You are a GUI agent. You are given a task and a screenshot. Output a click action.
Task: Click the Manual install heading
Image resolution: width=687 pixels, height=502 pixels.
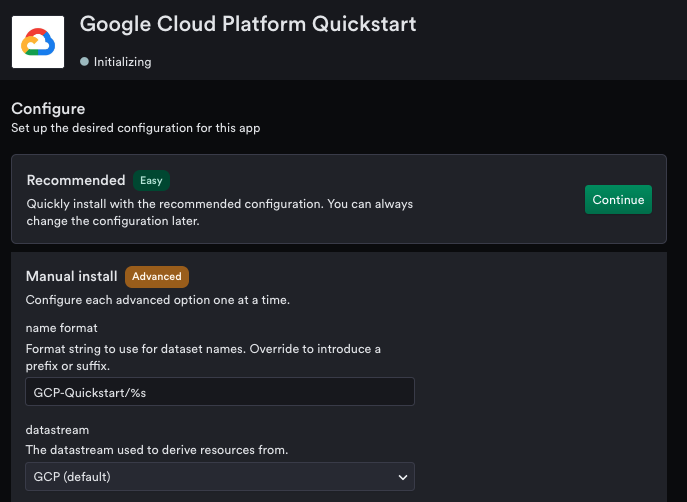[71, 276]
